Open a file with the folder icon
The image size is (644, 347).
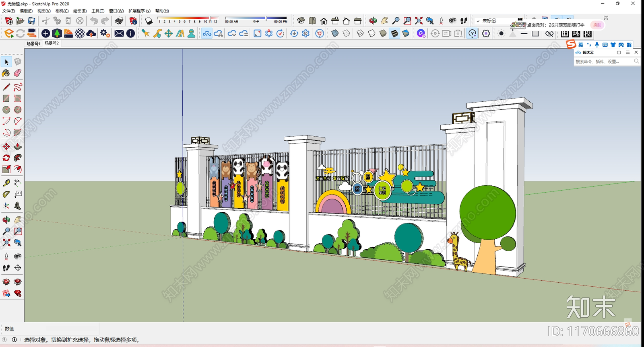pos(20,21)
